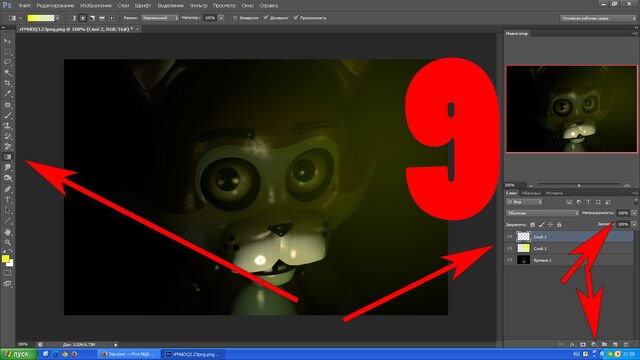
Task: Toggle lock transparent pixels
Action: tap(533, 224)
